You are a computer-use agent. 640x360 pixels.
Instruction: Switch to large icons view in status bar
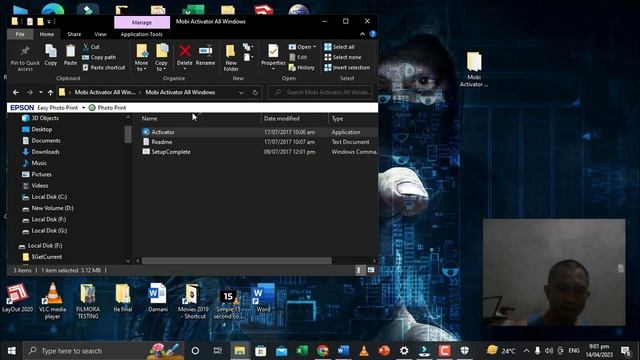point(371,270)
